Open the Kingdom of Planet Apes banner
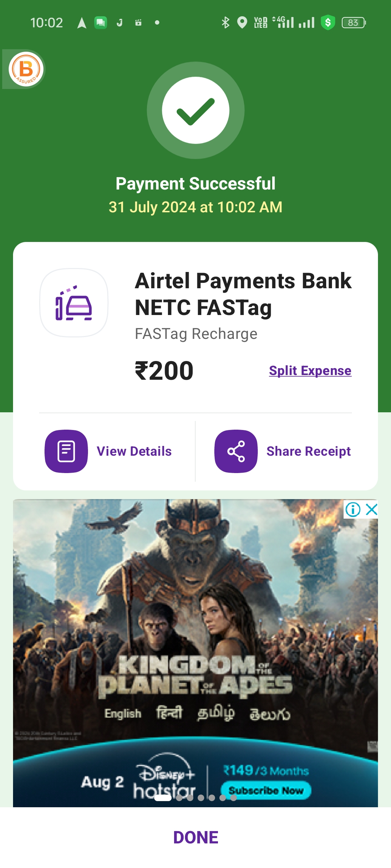 click(195, 653)
